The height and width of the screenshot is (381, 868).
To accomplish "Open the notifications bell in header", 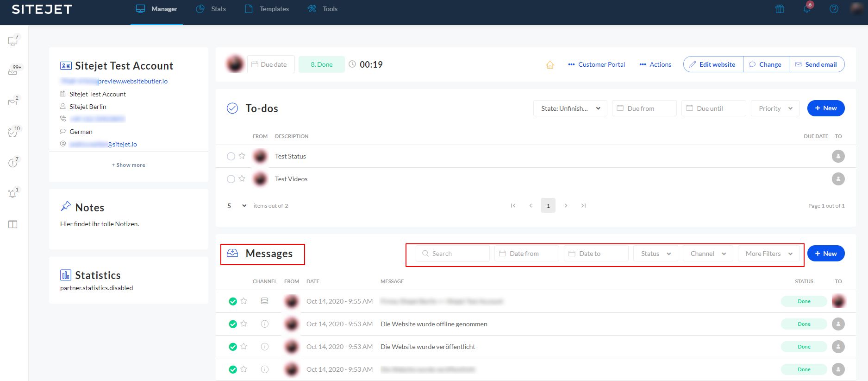I will click(x=806, y=9).
